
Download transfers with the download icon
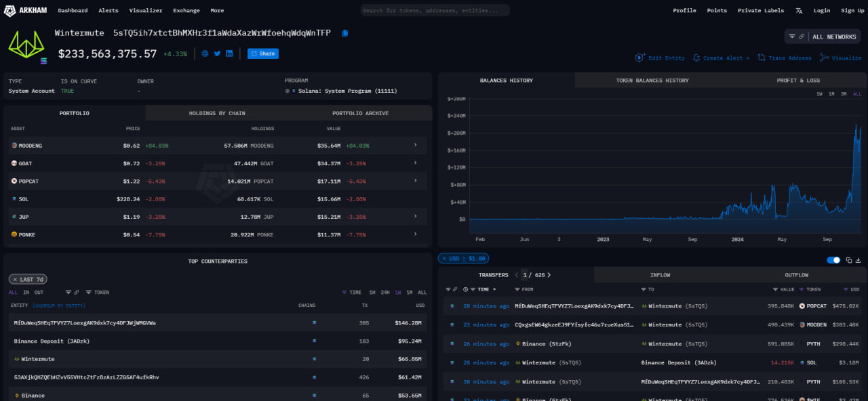(858, 260)
